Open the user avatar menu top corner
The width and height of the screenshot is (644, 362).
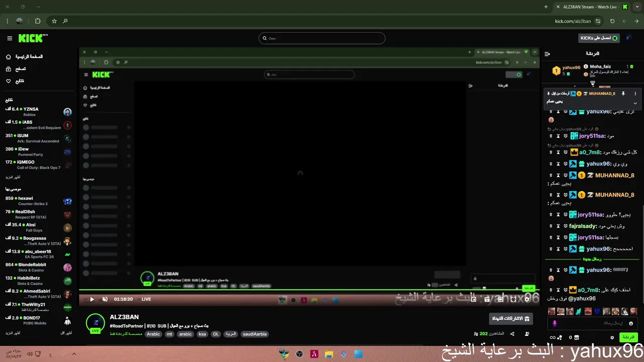[628, 38]
